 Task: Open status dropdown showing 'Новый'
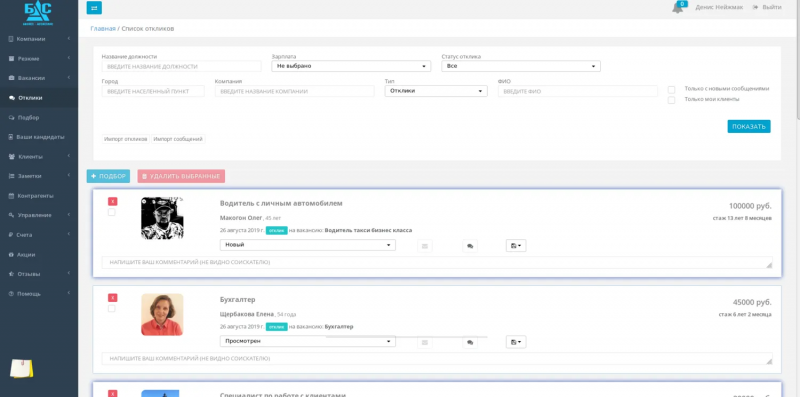308,245
